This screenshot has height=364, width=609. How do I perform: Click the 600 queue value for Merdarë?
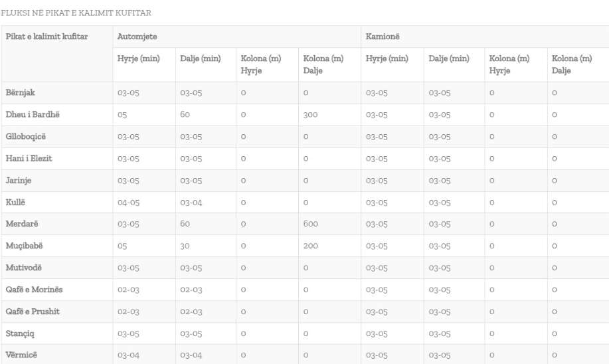(310, 224)
